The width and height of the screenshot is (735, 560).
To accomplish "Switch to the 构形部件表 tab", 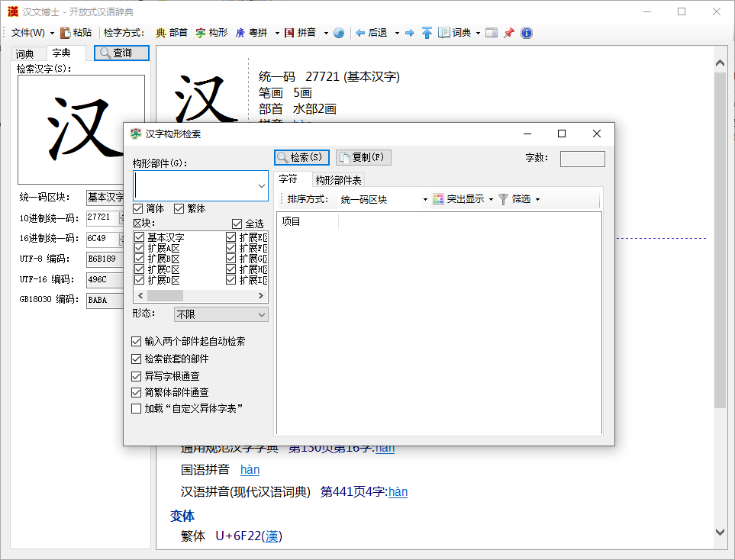I will point(339,180).
